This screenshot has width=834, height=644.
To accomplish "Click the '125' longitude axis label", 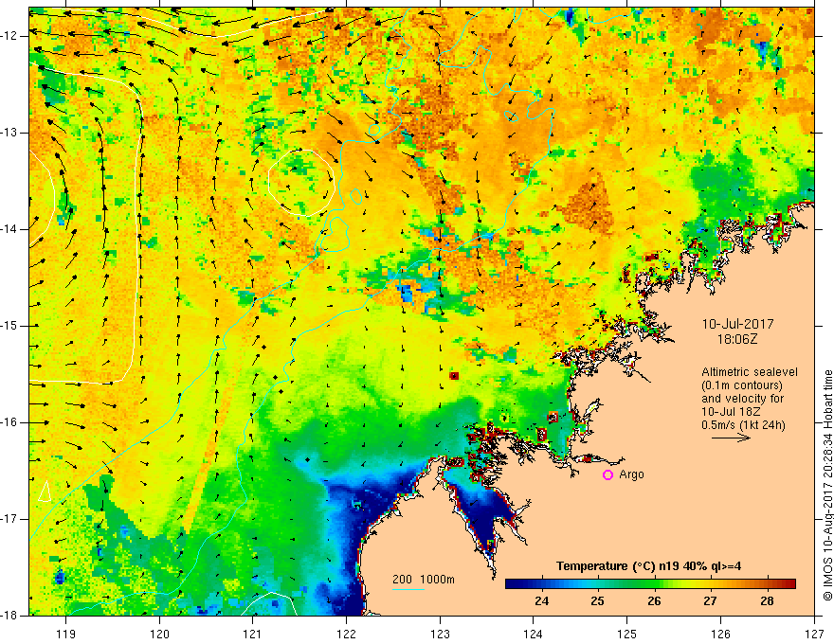I will tap(627, 634).
